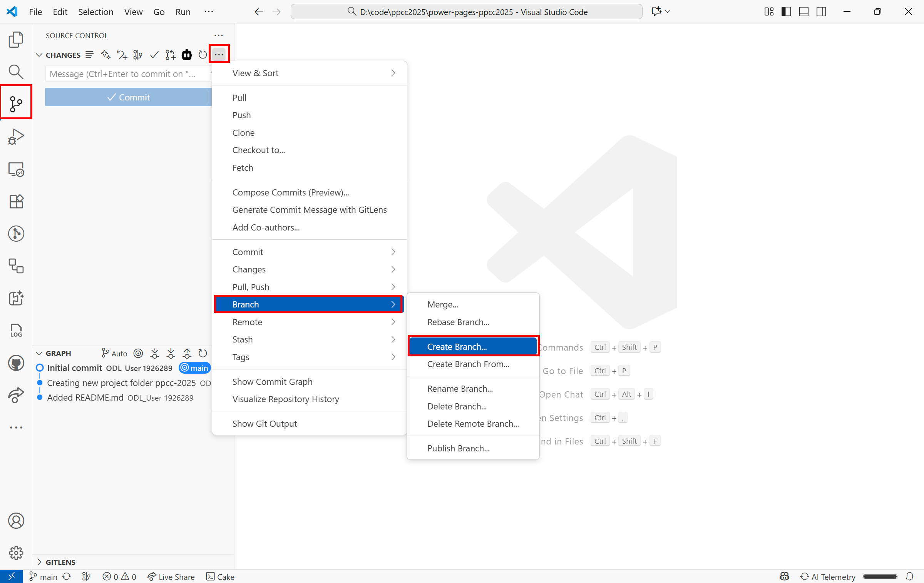The image size is (924, 583).
Task: Open the Remote Explorer icon
Action: coord(16,169)
